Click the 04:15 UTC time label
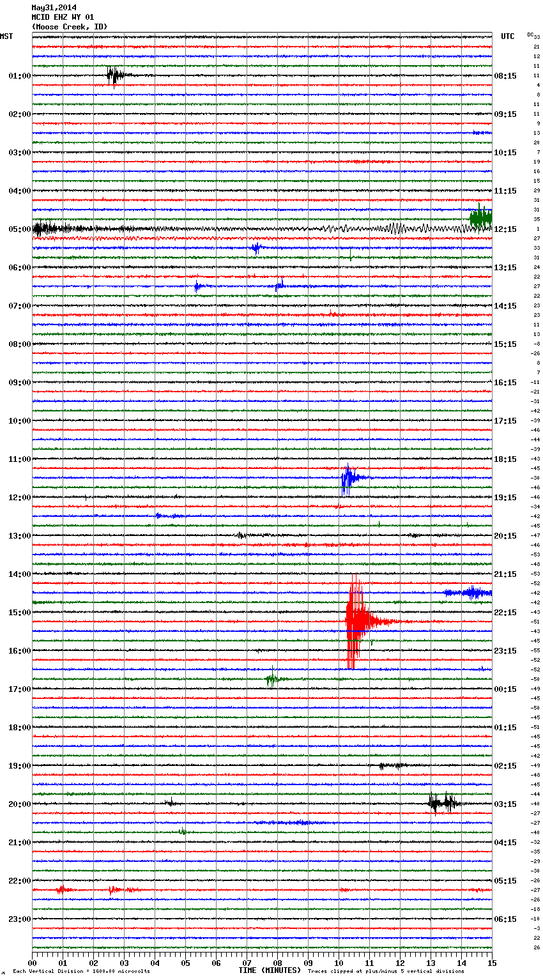The image size is (543, 980). point(505,843)
